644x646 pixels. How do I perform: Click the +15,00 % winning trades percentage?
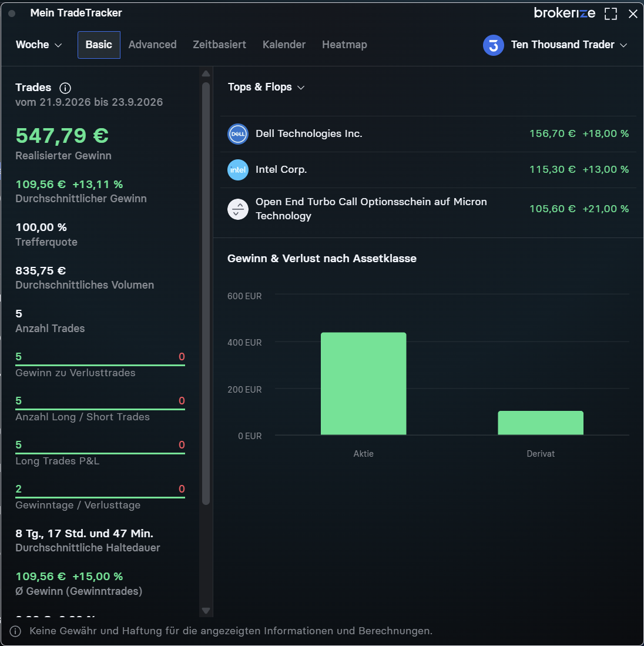[x=98, y=577]
